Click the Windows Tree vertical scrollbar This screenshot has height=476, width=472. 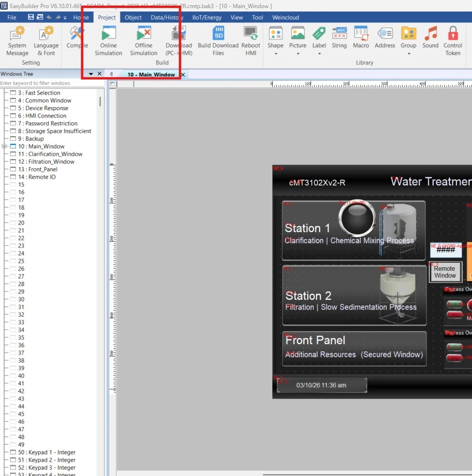(100, 102)
